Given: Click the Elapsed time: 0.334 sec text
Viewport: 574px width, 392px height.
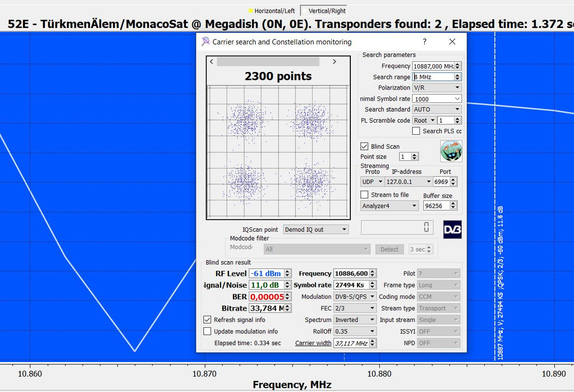Looking at the screenshot, I should (247, 343).
